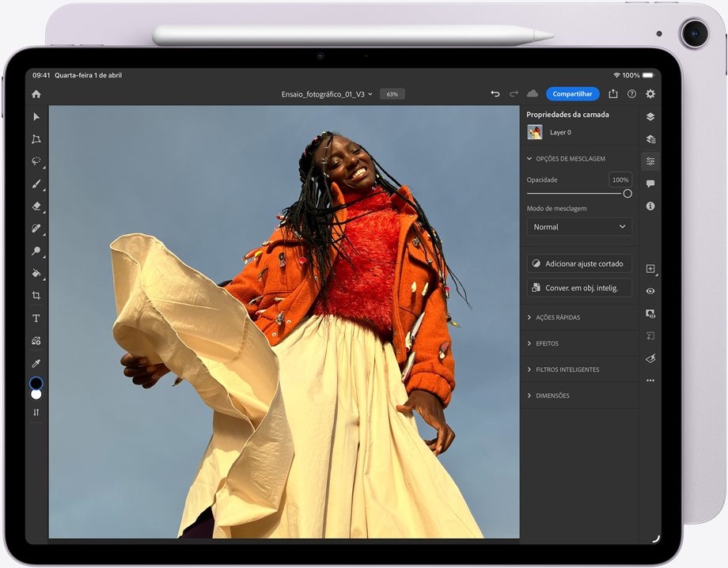728x568 pixels.
Task: Select the Healing Brush tool
Action: point(35,229)
